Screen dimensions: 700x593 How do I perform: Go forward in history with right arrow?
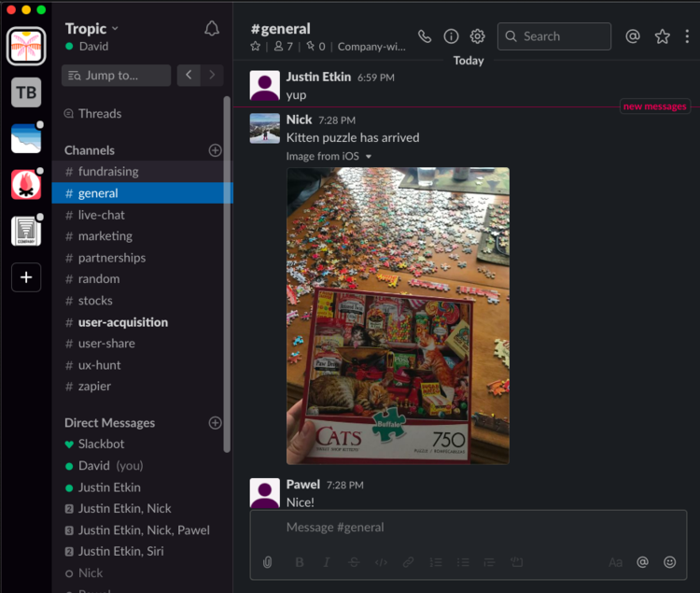(x=212, y=75)
